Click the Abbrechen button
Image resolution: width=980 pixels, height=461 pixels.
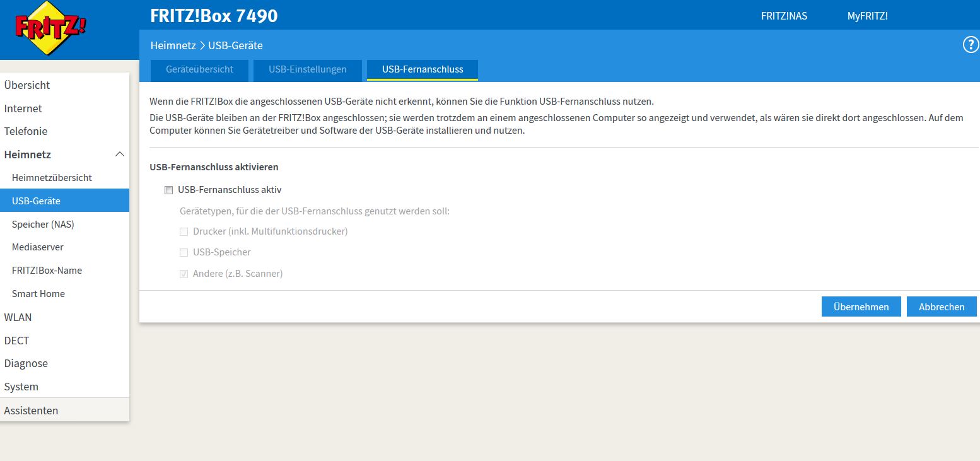tap(942, 306)
